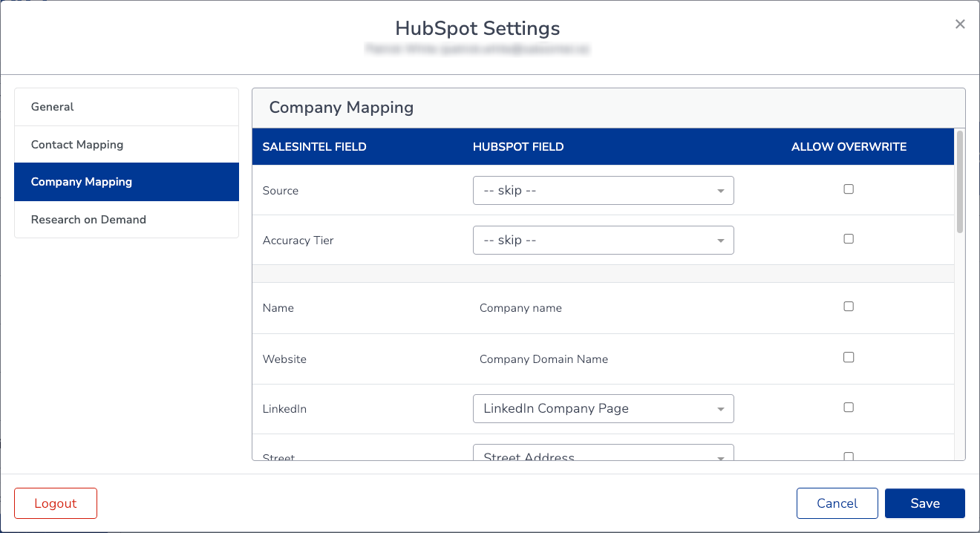Screen dimensions: 980x533
Task: Save the HubSpot settings
Action: coord(924,503)
